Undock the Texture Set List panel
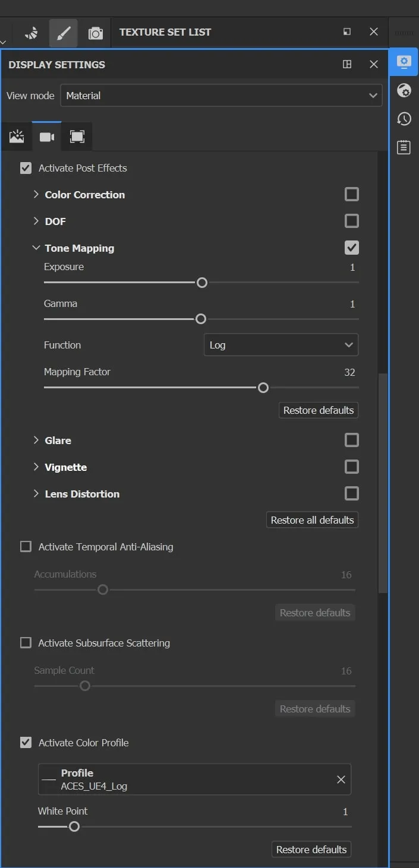 click(x=347, y=32)
